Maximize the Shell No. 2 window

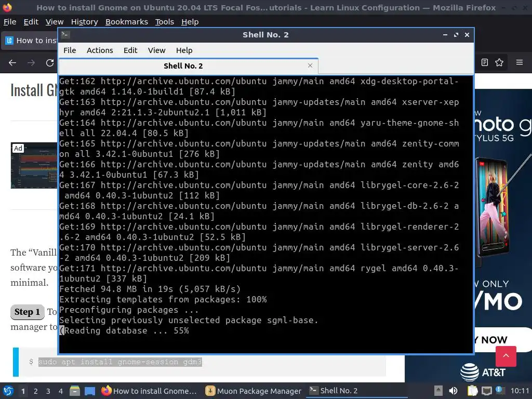[x=456, y=35]
